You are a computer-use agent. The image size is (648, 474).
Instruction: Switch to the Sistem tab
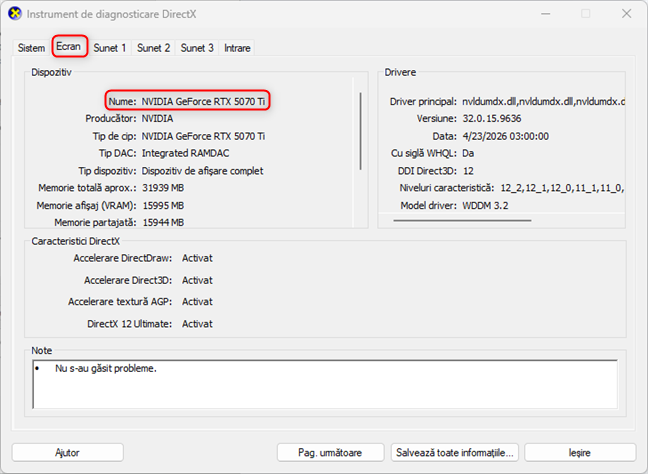(31, 48)
